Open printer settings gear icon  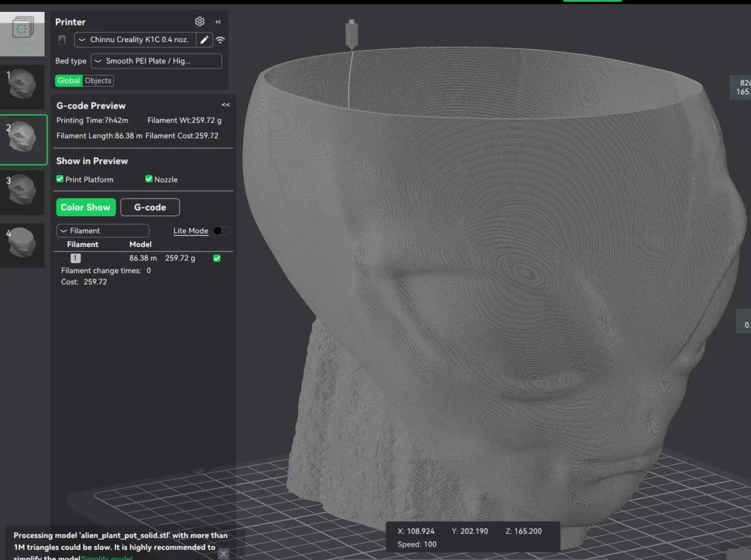click(199, 21)
